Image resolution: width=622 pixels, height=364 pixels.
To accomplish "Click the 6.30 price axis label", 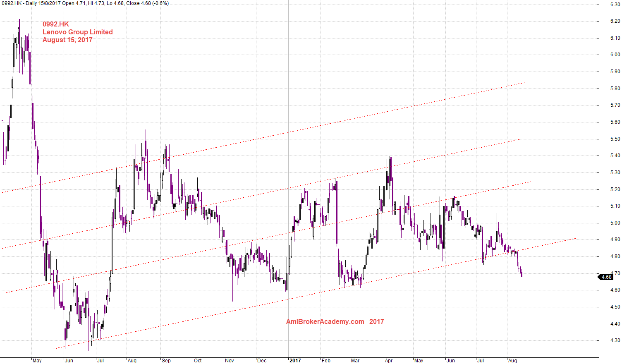I will pyautogui.click(x=615, y=5).
